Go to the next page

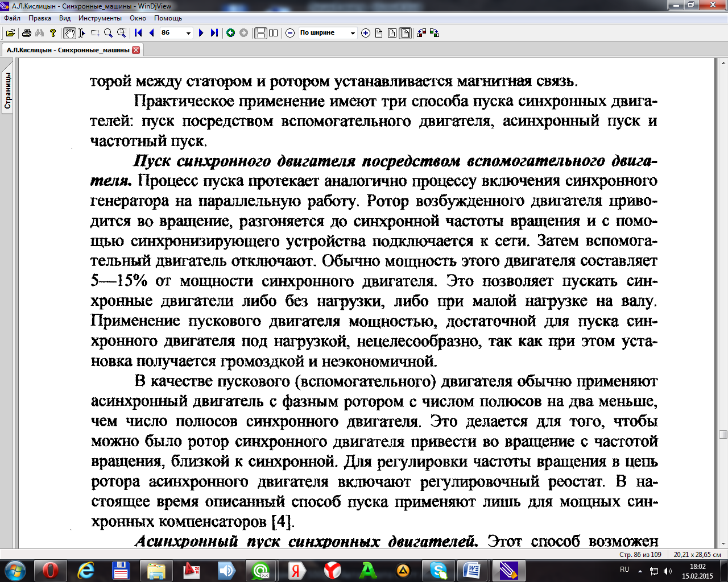pos(201,33)
